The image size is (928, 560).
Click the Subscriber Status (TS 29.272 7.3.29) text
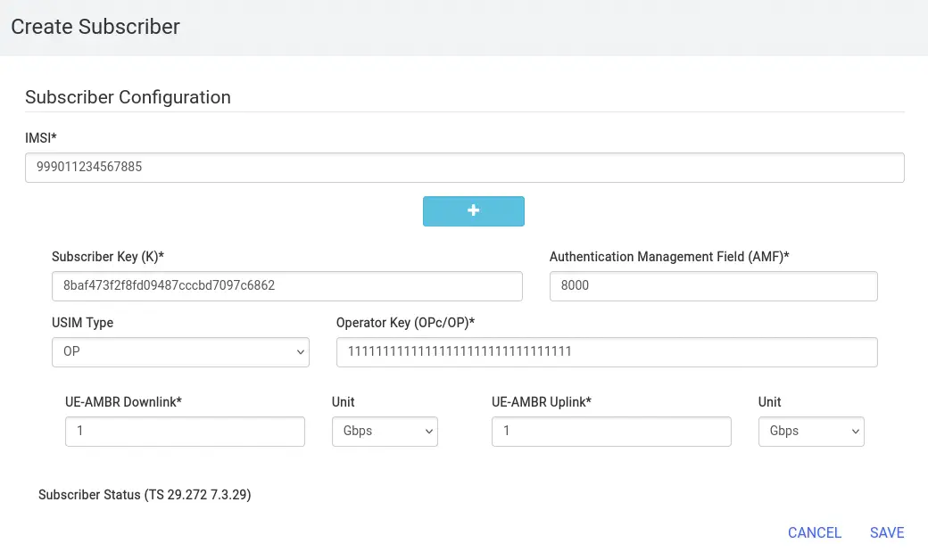pos(145,495)
